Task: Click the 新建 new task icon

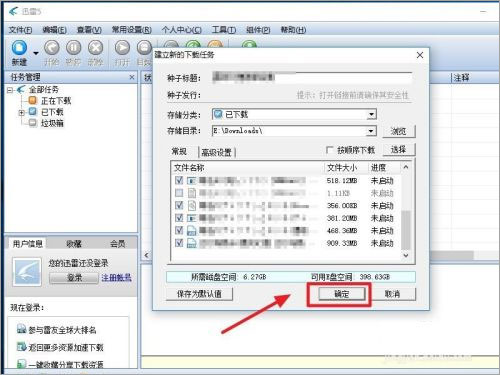Action: tap(19, 48)
